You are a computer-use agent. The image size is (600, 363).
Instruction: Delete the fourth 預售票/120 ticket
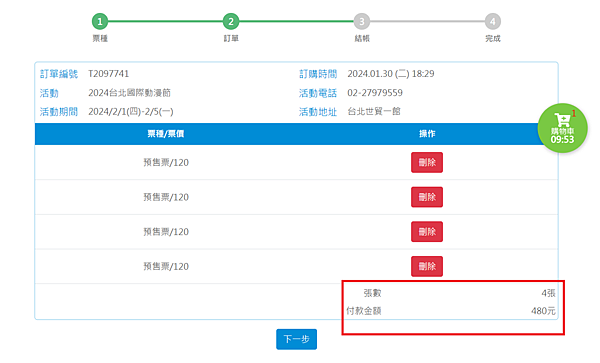(427, 266)
